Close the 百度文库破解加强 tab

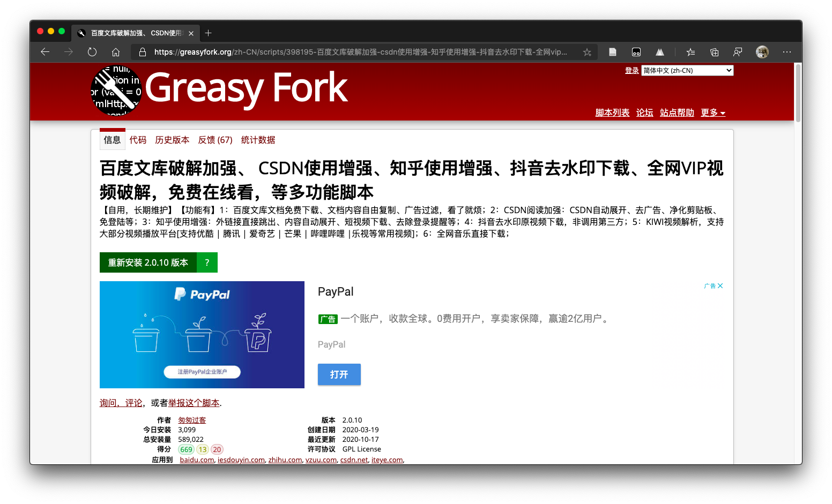click(x=191, y=33)
